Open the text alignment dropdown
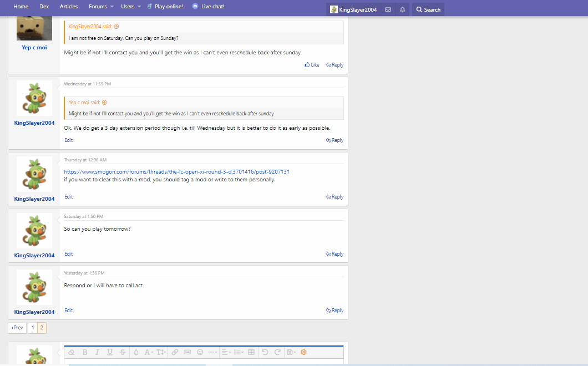This screenshot has height=366, width=588. coord(226,352)
